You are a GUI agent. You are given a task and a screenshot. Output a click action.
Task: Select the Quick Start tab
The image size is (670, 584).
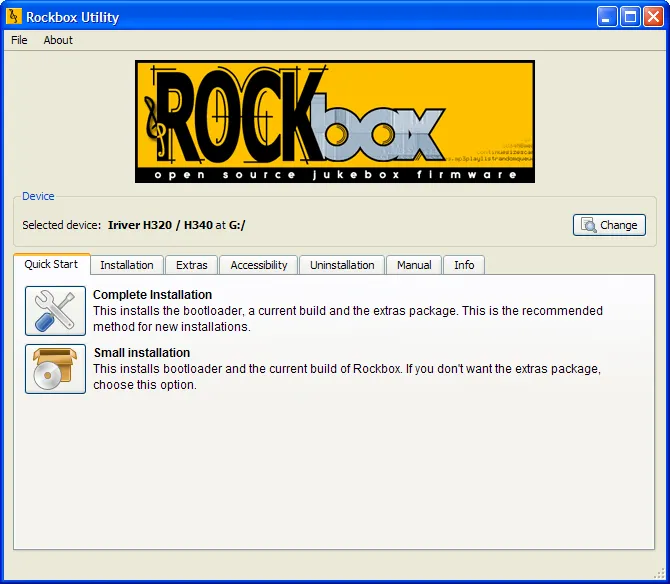[51, 264]
